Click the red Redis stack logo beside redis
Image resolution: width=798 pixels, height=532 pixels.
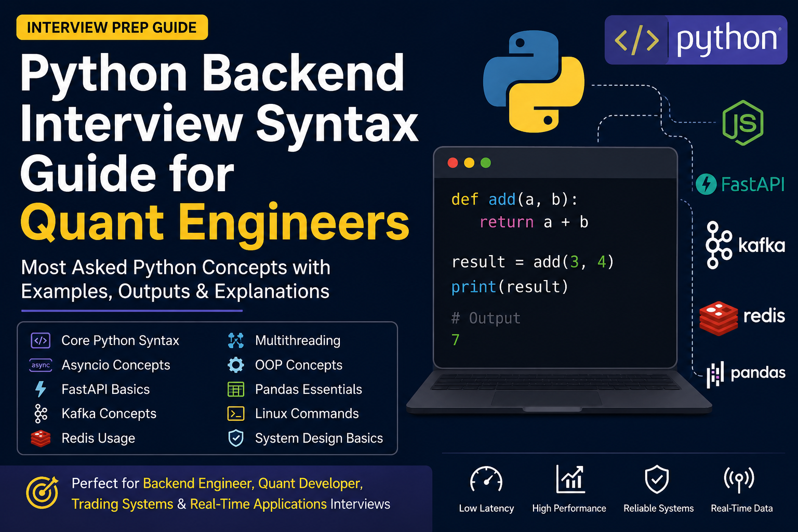coord(719,318)
